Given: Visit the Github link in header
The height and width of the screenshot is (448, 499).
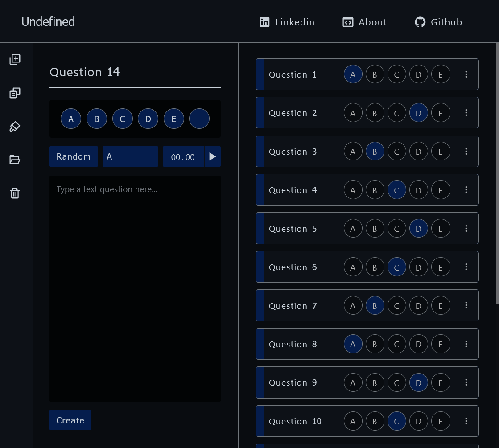Looking at the screenshot, I should click(438, 22).
